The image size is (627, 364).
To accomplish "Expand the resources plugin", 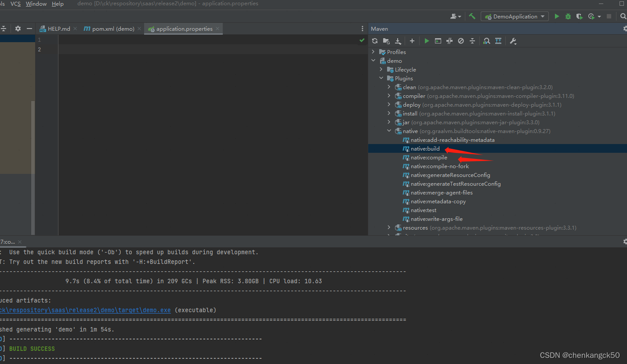I will [389, 227].
